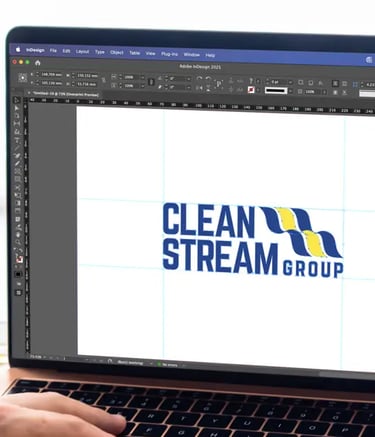The image size is (375, 437).
Task: Click the Home icon below the menu bar
Action: pos(38,63)
